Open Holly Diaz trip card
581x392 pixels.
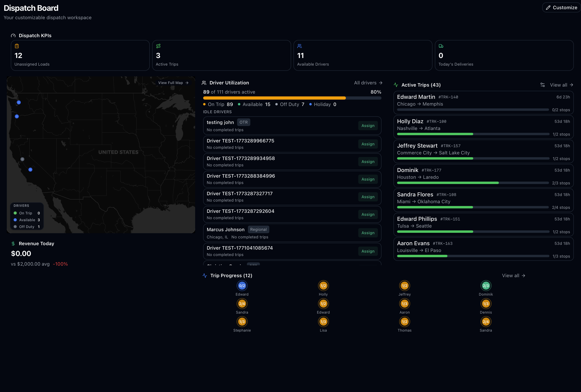pyautogui.click(x=483, y=127)
